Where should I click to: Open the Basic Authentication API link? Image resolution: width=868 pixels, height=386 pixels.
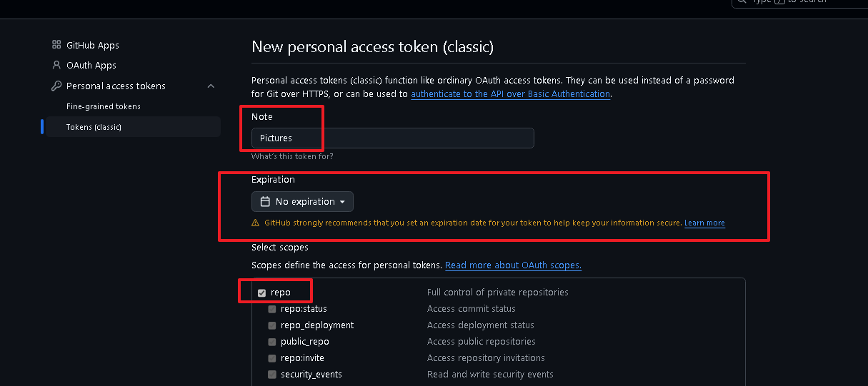[x=510, y=94]
